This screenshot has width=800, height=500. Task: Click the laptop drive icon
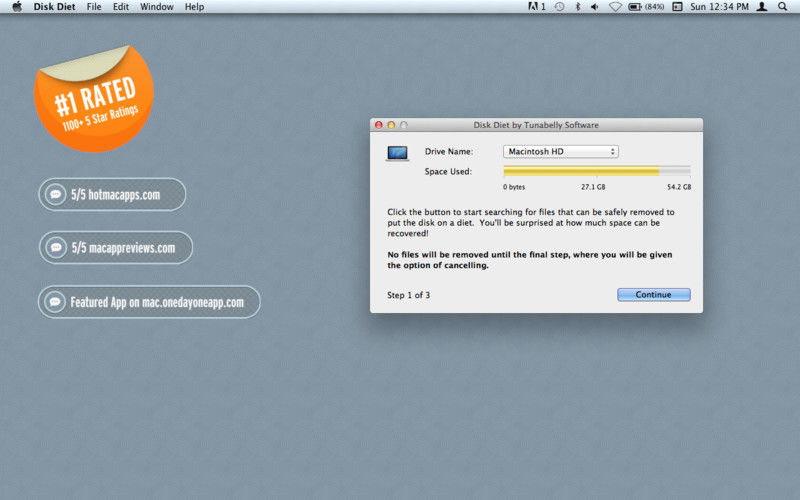[397, 154]
